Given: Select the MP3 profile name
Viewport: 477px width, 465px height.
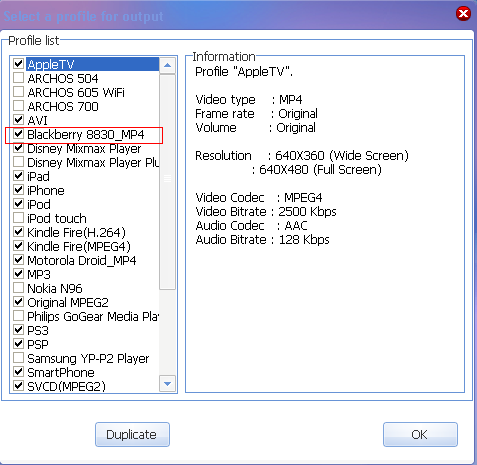Looking at the screenshot, I should tap(39, 275).
